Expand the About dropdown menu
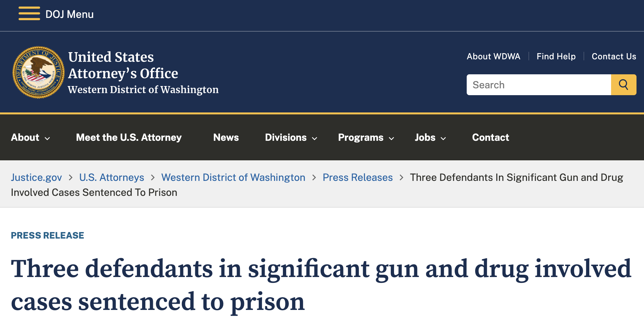This screenshot has width=644, height=322. 31,138
